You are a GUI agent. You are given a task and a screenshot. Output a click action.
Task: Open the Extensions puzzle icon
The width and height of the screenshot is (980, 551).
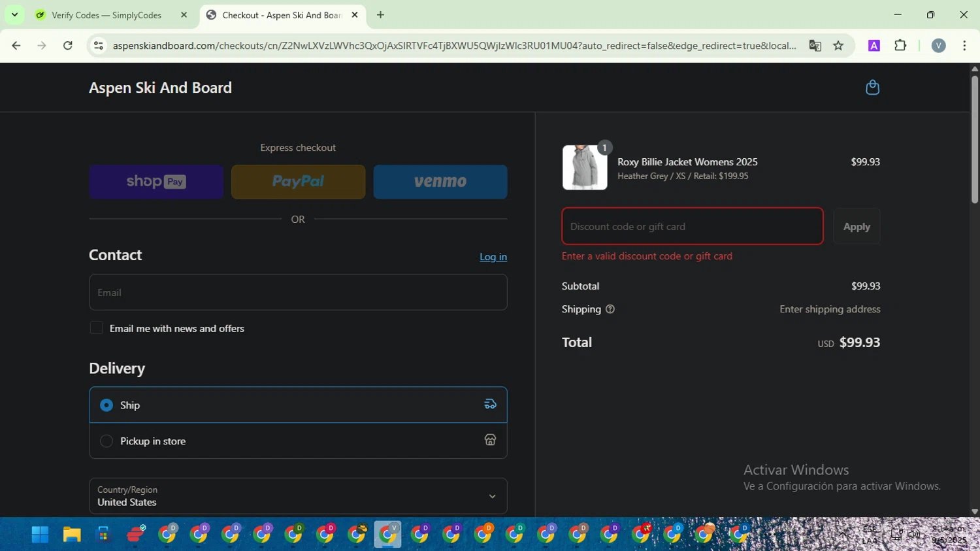900,46
